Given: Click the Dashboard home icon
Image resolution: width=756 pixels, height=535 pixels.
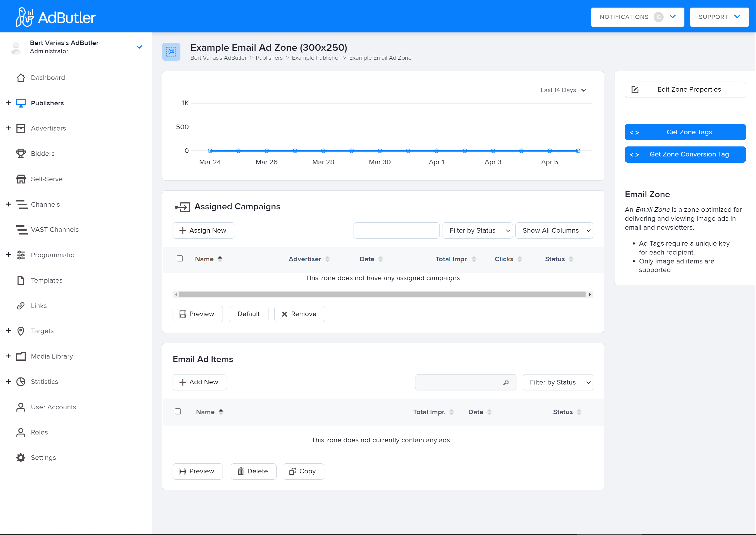Looking at the screenshot, I should [21, 78].
